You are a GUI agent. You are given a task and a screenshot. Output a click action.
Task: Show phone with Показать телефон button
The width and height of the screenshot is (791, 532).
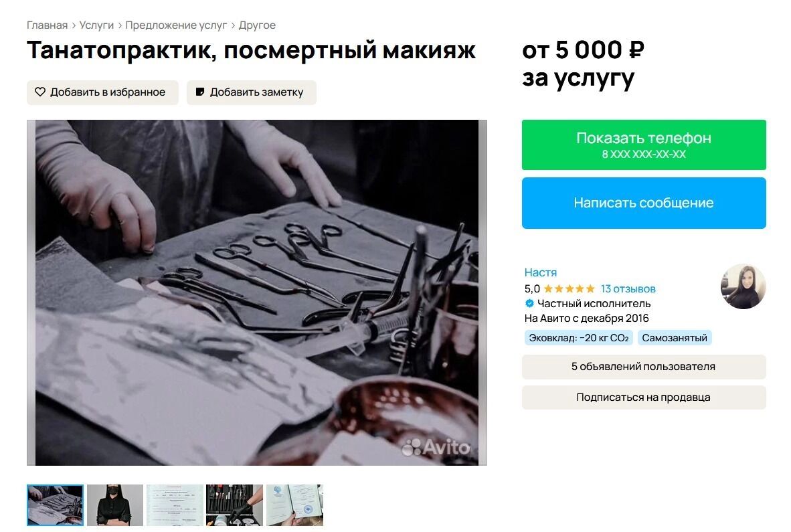(x=644, y=145)
